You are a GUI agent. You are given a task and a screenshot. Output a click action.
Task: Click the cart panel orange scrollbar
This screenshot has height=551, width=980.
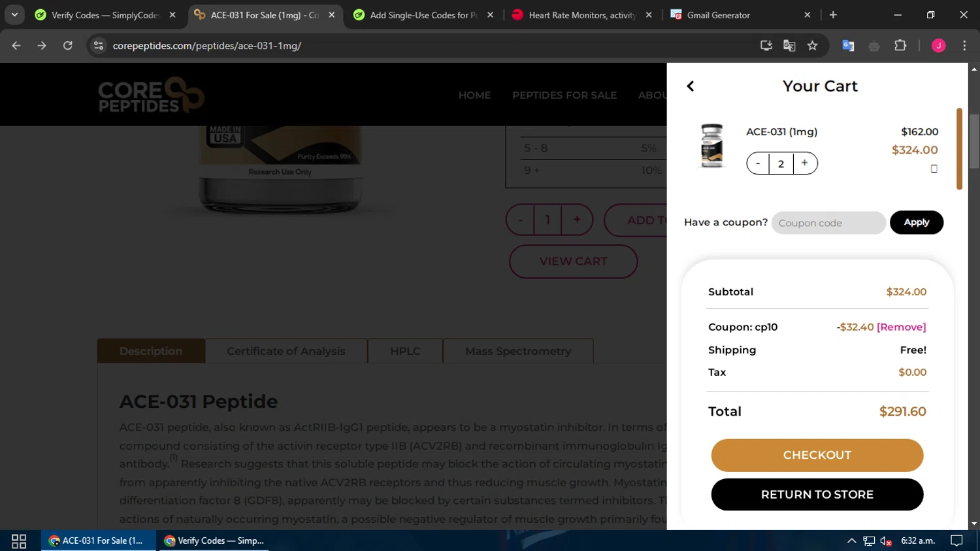coord(959,149)
